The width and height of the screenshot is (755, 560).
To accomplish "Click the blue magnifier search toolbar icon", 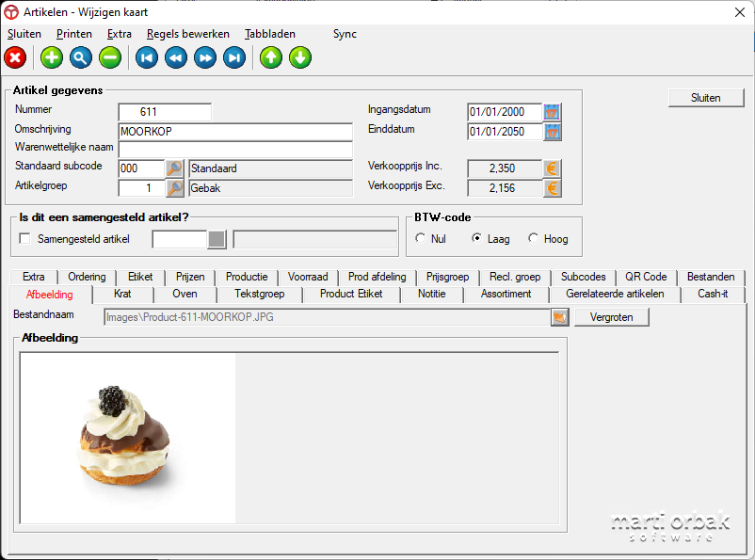I will click(80, 57).
